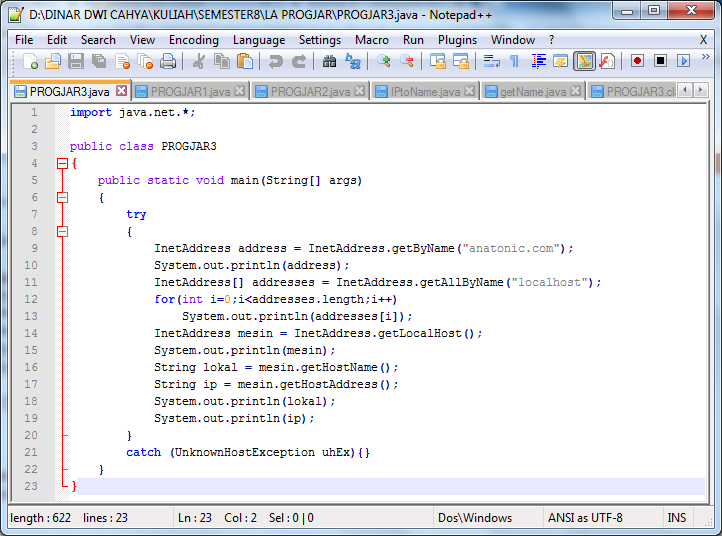Click line number 12 in the margin
This screenshot has height=536, width=722.
click(31, 299)
